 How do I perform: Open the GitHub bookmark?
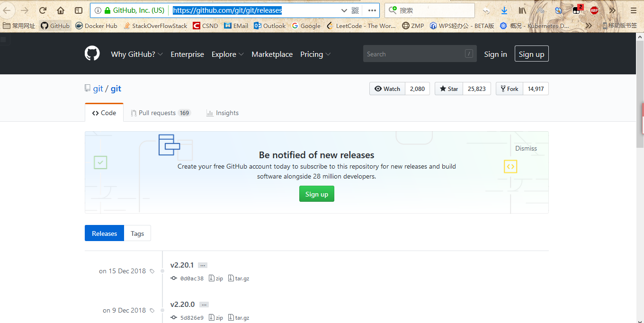click(x=55, y=26)
